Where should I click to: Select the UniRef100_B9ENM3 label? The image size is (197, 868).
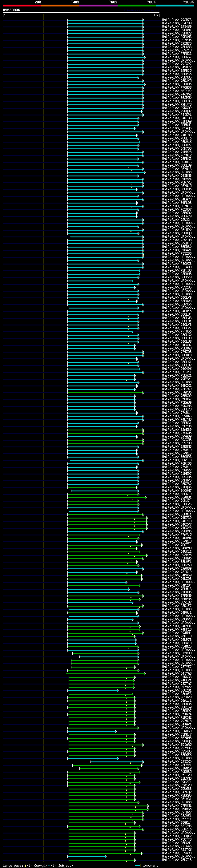tap(177, 446)
